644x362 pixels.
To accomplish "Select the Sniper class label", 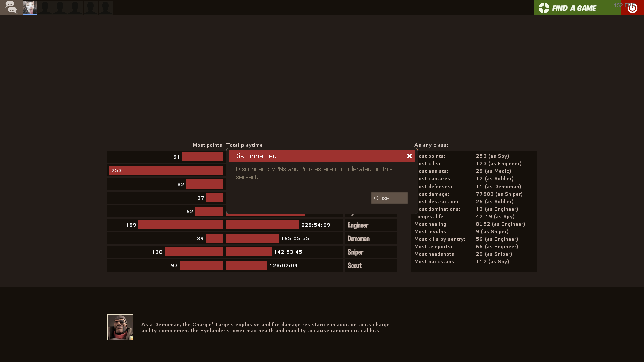I will click(x=355, y=252).
